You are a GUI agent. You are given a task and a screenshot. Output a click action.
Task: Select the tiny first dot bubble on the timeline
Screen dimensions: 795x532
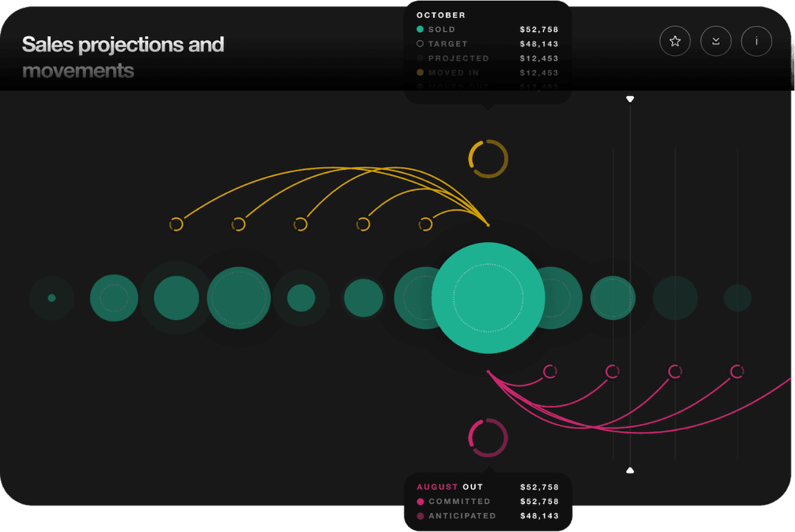point(52,298)
